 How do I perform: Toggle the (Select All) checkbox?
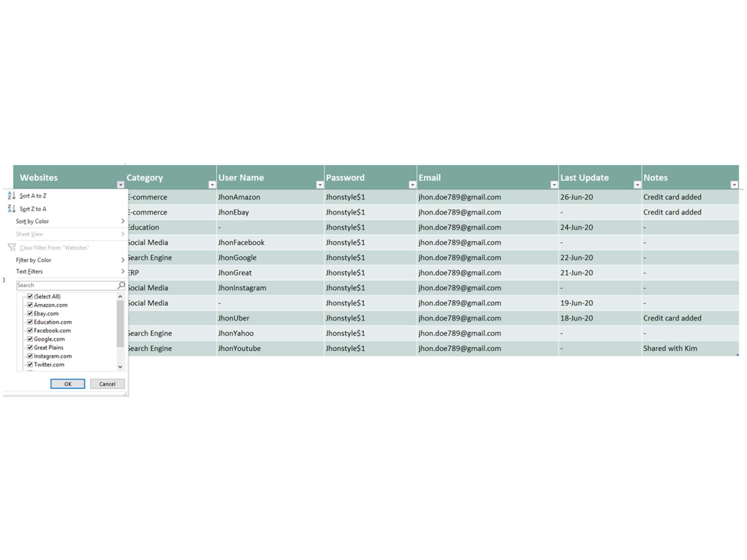pyautogui.click(x=30, y=296)
